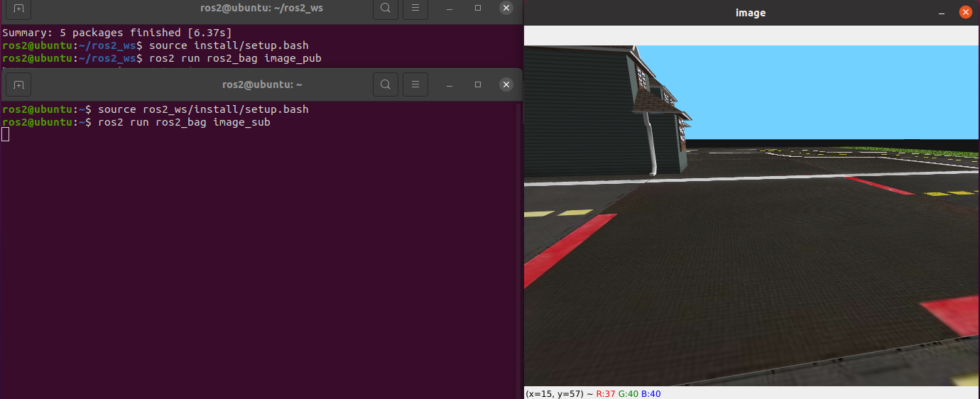Minimize the ros2_ws terminal window

pos(449,8)
